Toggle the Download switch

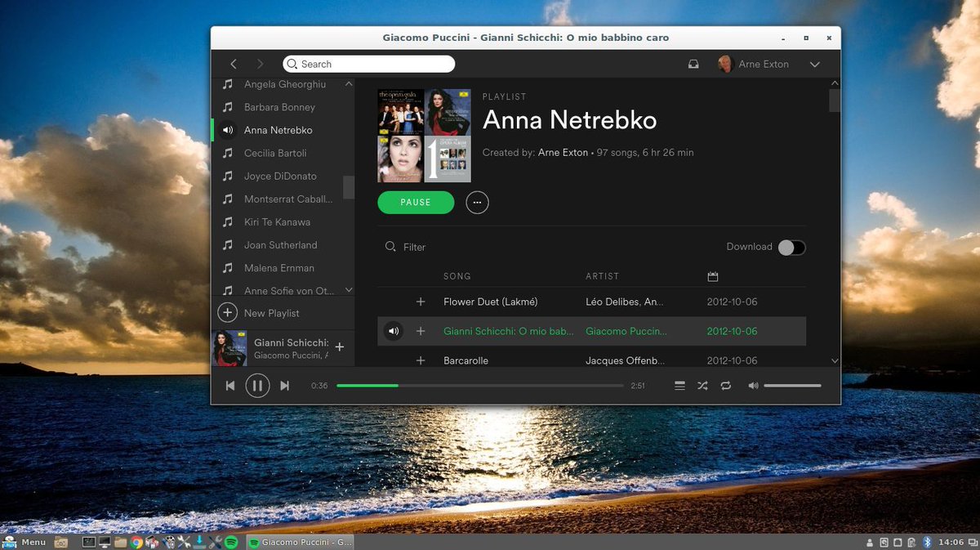791,247
